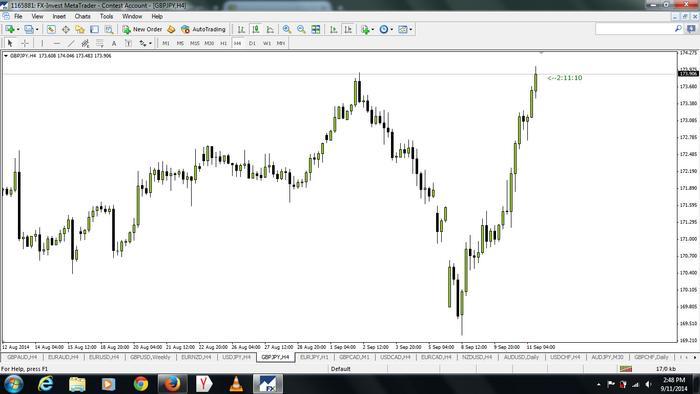Switch timeframe to H1
Screen dimensions: 700x394
[224, 43]
